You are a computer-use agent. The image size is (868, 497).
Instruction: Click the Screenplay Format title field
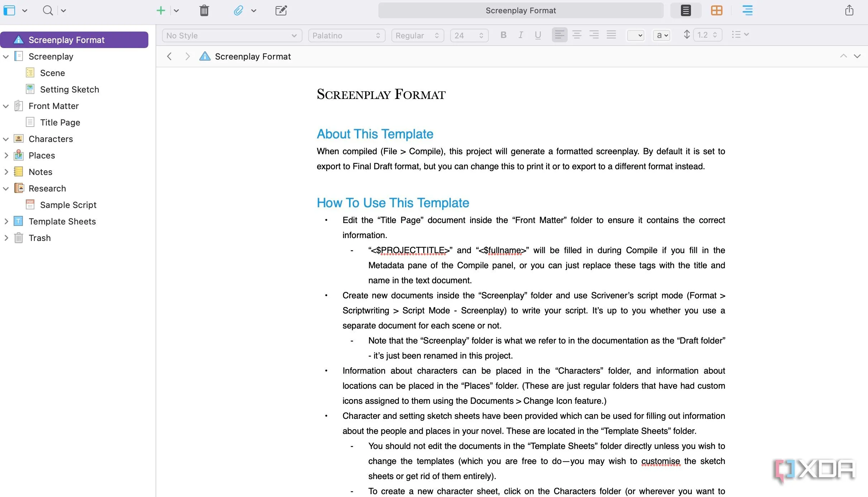click(521, 10)
